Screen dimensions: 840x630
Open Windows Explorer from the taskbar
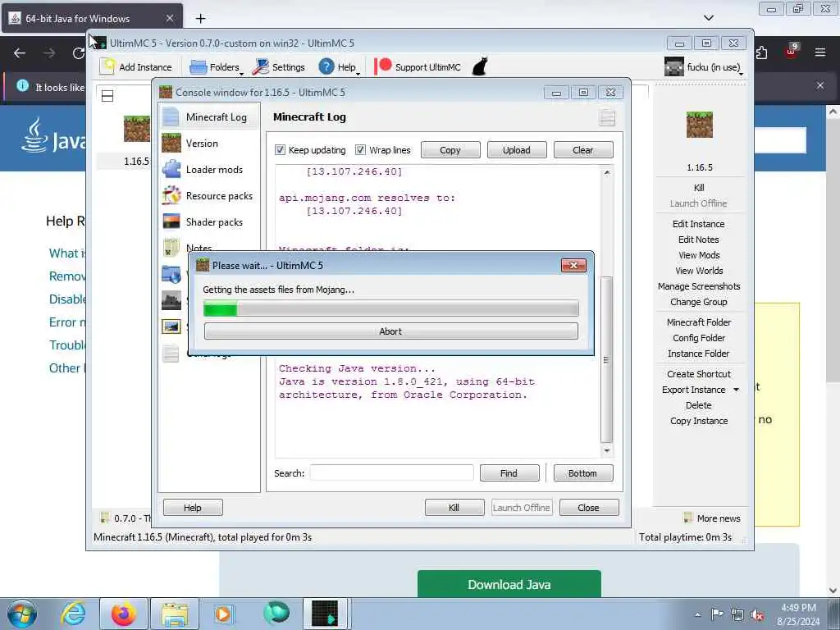[x=175, y=614]
